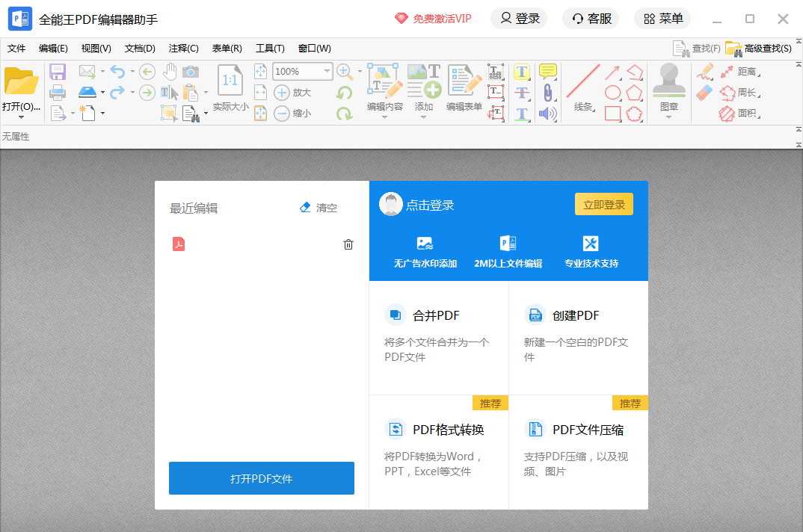Take a snapshot with the camera tool

point(191,72)
